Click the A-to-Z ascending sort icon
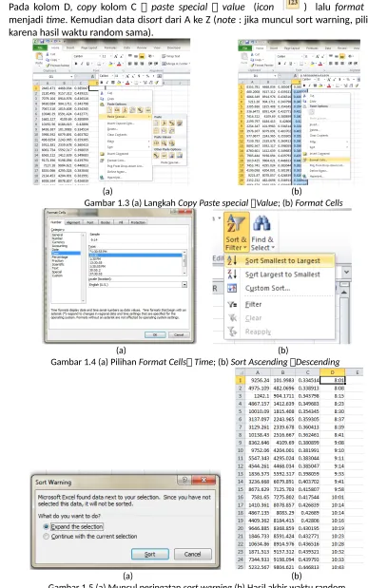Viewport: 368px width, 588px height. tap(232, 260)
